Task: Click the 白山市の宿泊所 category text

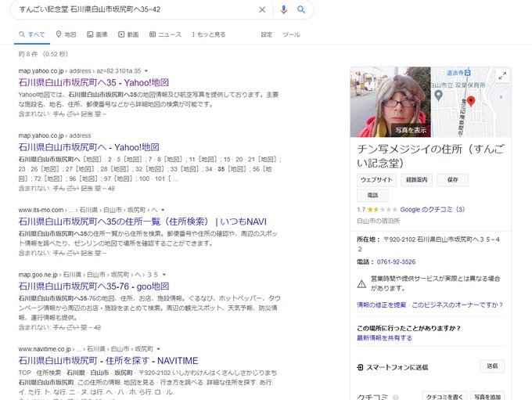Action: tap(379, 221)
